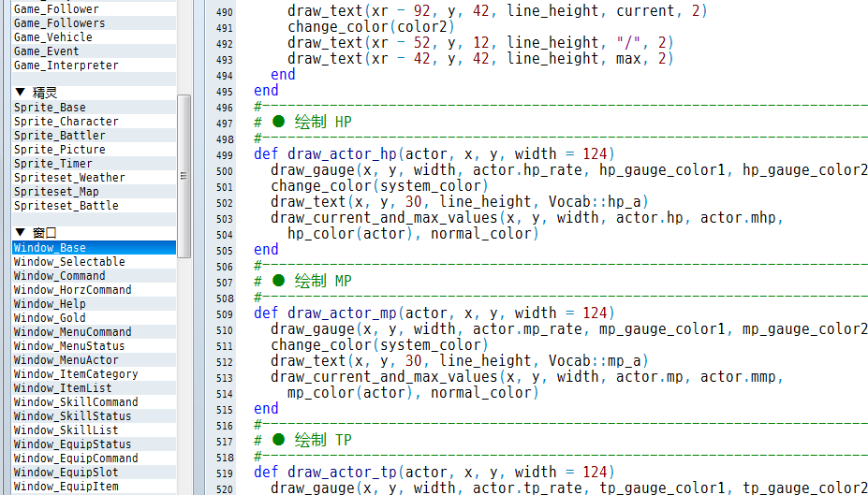Select Window_Command script
This screenshot has width=868, height=495.
[95, 276]
